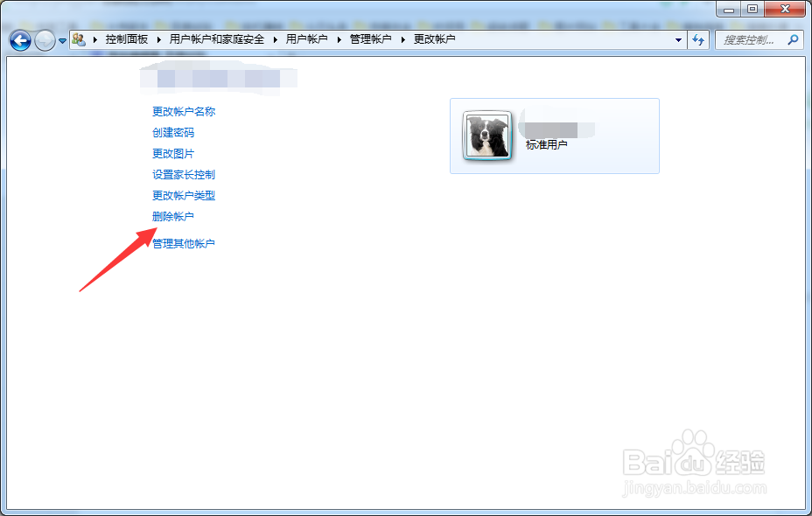Screen dimensions: 812x516
Task: Expand arrow after 管理帐户 breadcrumb
Action: click(402, 40)
